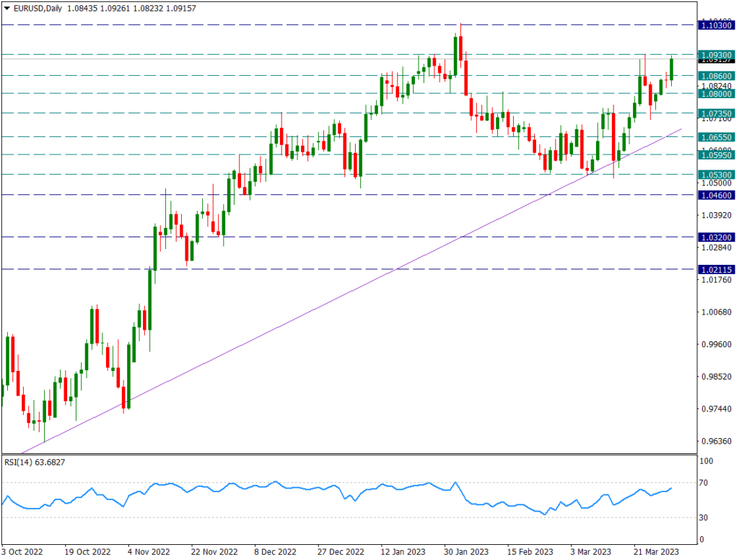This screenshot has height=560, width=739.
Task: Click the 1.10300 resistance level label
Action: (x=716, y=25)
